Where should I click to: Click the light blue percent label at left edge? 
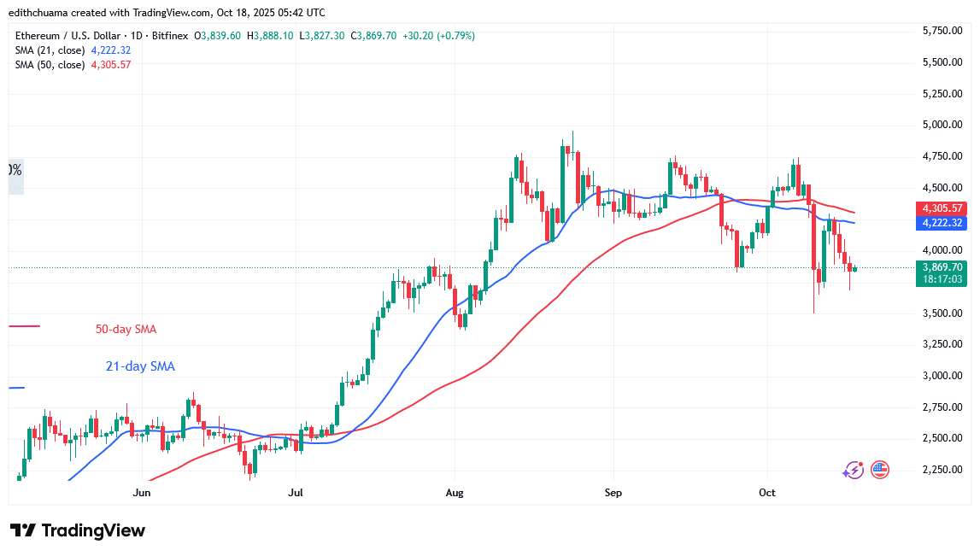pos(15,171)
